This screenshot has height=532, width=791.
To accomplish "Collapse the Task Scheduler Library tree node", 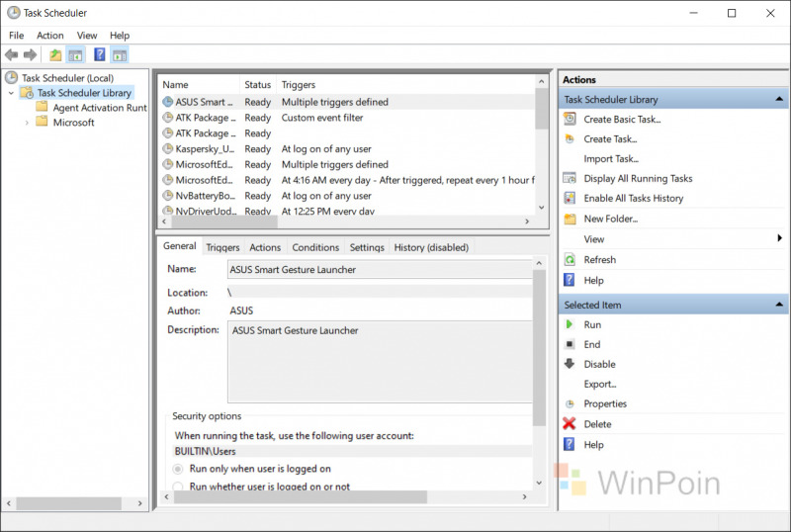I will pyautogui.click(x=11, y=93).
